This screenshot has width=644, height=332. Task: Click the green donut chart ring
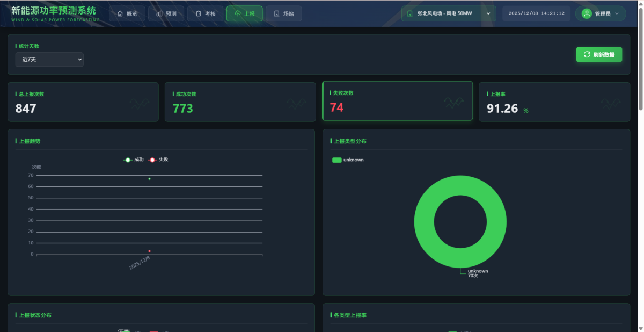[424, 221]
